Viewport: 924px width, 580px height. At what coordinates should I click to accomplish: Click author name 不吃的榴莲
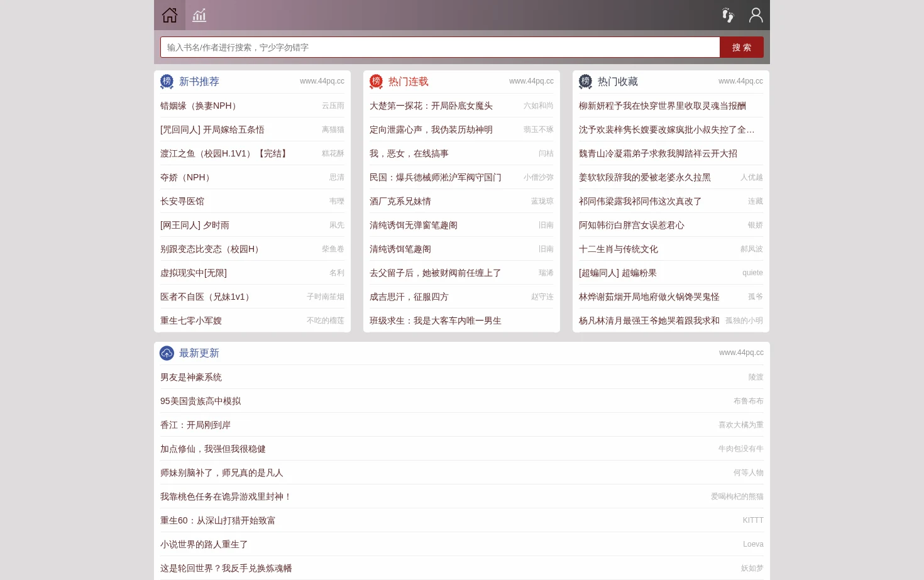coord(326,320)
